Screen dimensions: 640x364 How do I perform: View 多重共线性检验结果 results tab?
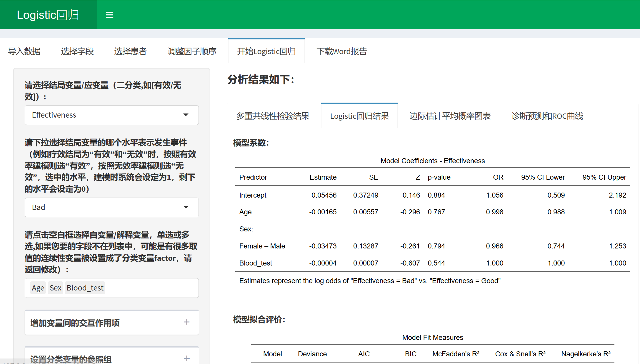coord(273,116)
